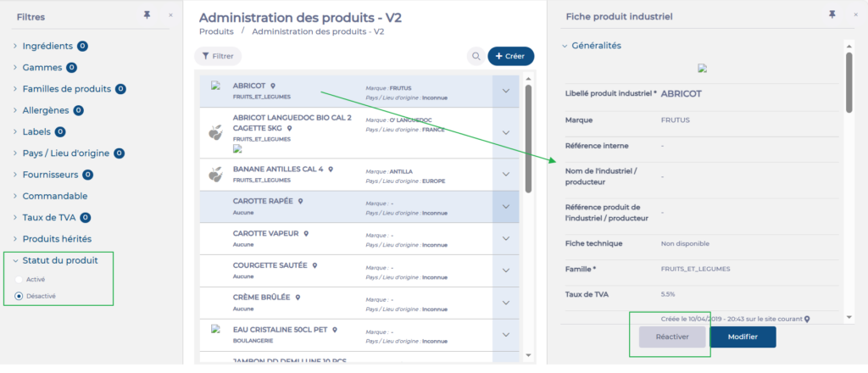This screenshot has width=868, height=373.
Task: Click location pin beside EAU CRISTALINE 50CL PET
Action: (335, 330)
